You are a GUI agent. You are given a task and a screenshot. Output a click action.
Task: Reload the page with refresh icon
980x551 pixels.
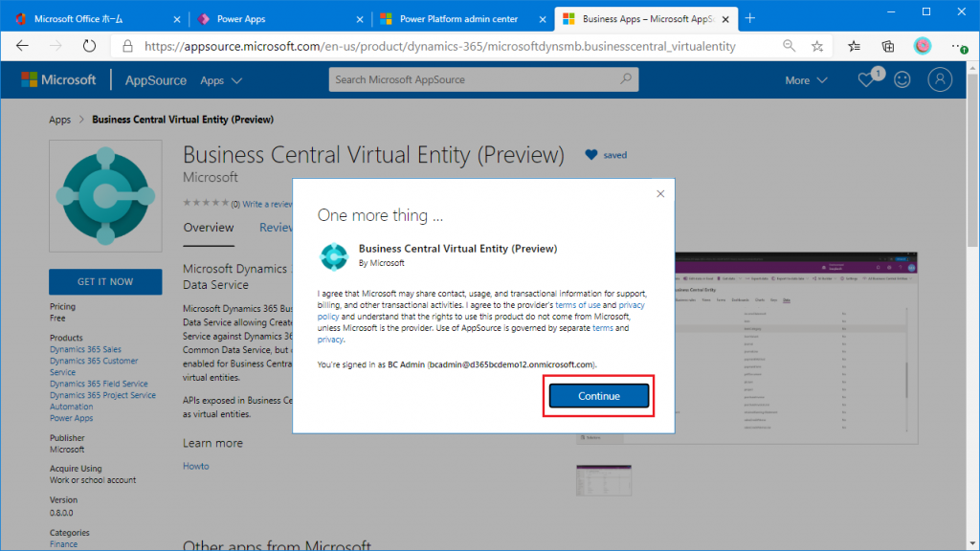click(89, 46)
